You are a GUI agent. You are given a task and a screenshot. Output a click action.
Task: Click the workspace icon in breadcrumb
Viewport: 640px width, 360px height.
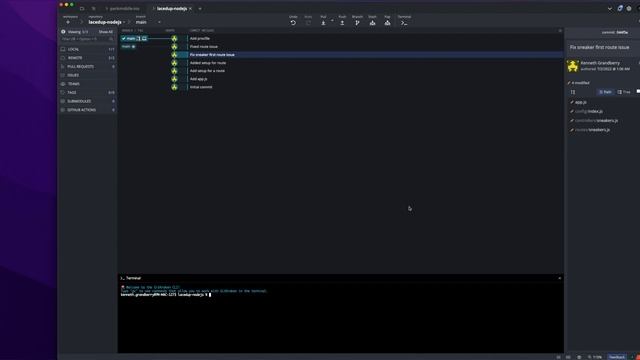pos(68,22)
